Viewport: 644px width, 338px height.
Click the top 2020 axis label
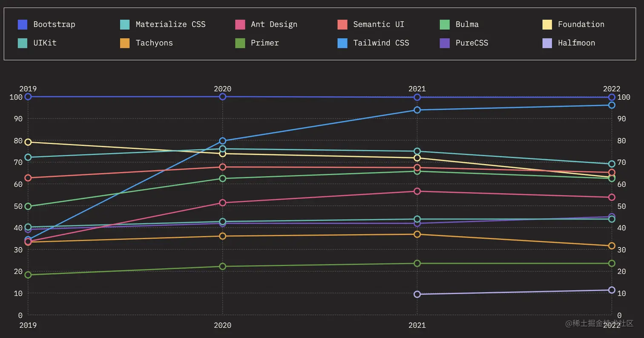click(x=222, y=89)
